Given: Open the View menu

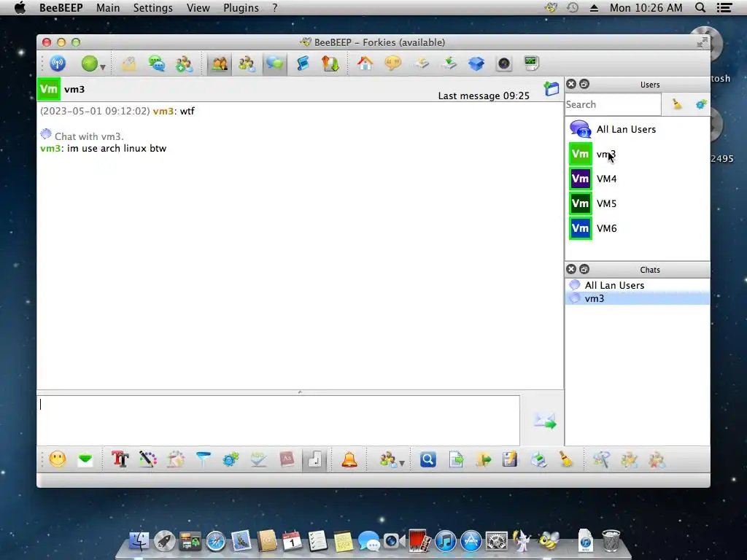Looking at the screenshot, I should tap(198, 7).
